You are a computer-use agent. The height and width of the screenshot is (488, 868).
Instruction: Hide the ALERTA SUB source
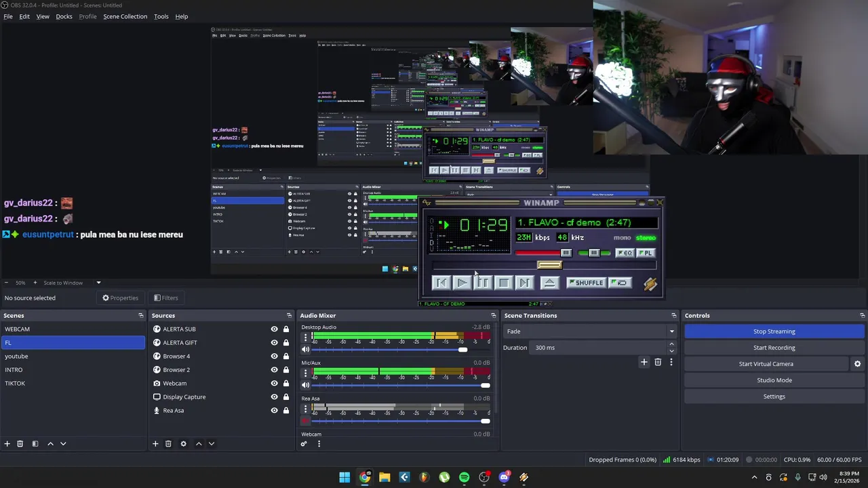point(274,329)
